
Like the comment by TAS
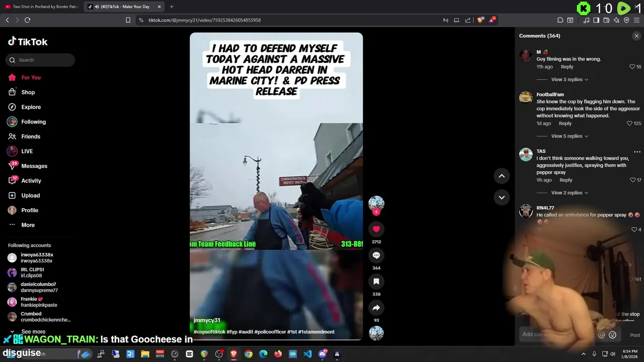point(632,180)
